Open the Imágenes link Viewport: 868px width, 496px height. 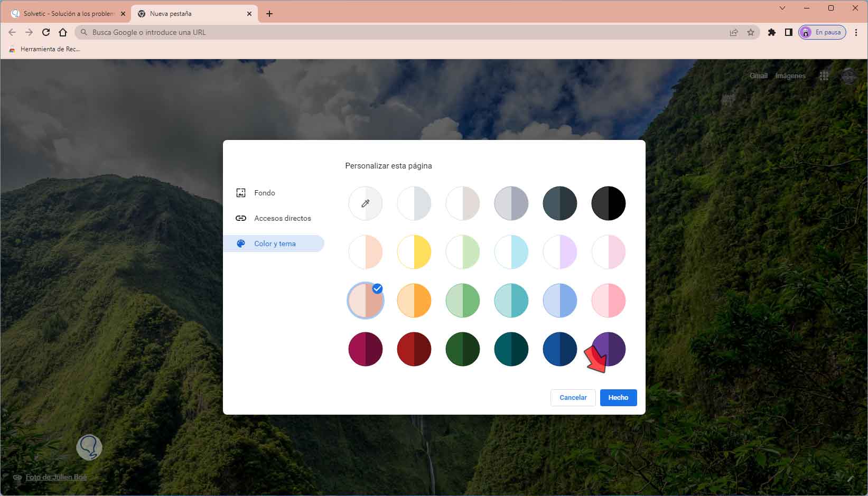[x=790, y=76]
